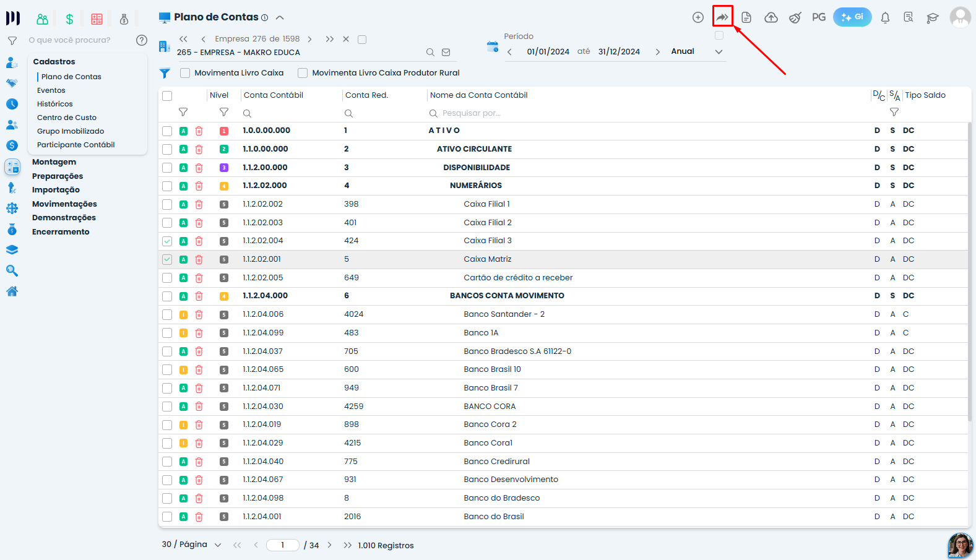
Task: Enable Movimenta Livro Caixa checkbox
Action: point(184,73)
